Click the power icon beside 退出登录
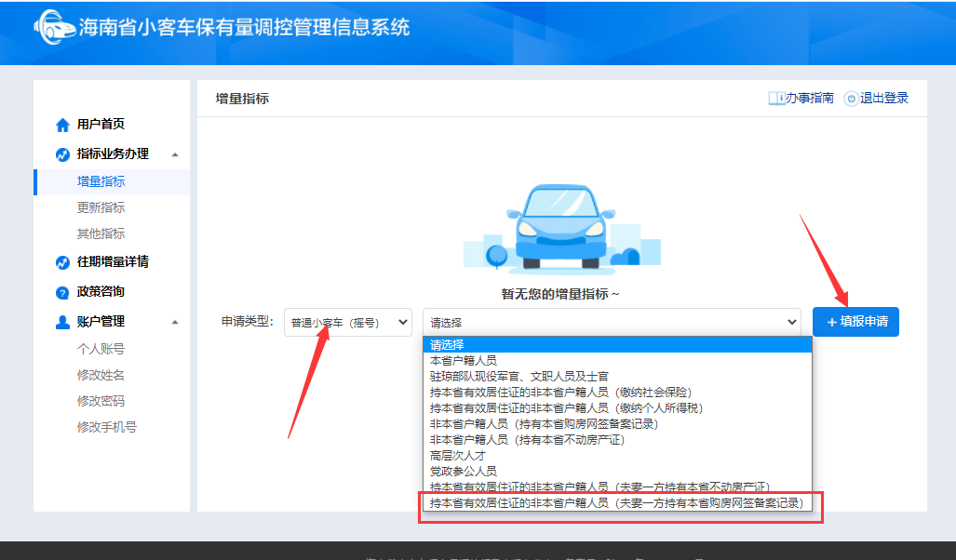This screenshot has width=956, height=560. pyautogui.click(x=851, y=99)
